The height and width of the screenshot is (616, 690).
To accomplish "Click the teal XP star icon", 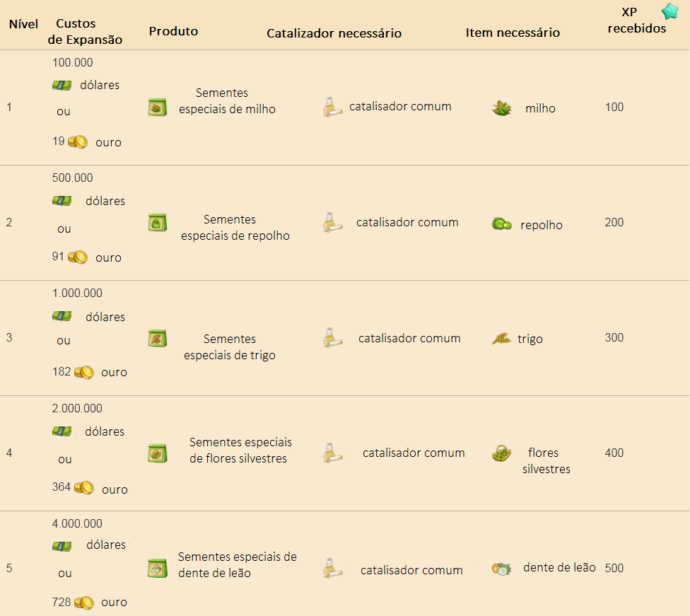I will coord(669,11).
